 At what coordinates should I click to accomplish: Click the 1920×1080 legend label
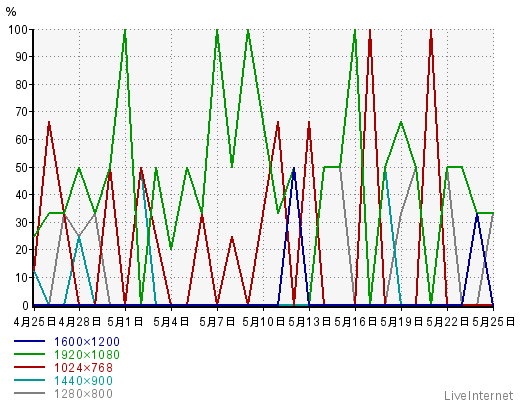pyautogui.click(x=87, y=355)
